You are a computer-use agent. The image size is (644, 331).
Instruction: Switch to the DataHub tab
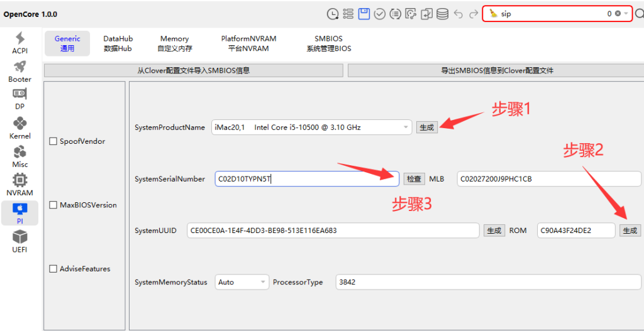point(118,43)
